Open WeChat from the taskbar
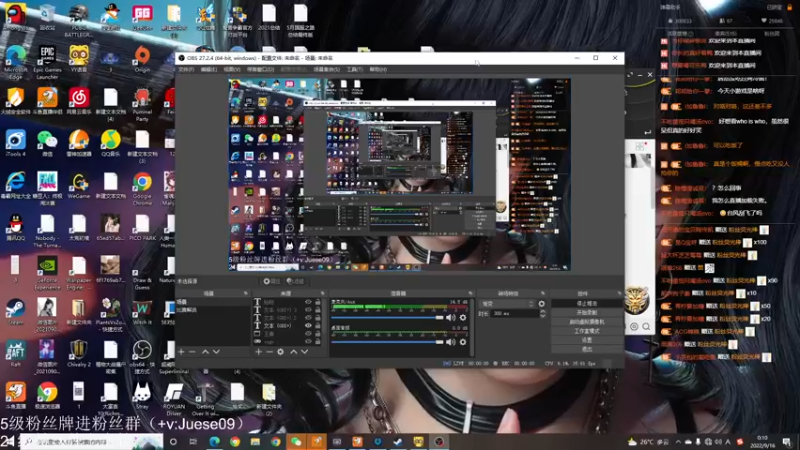Image resolution: width=800 pixels, height=450 pixels. 296,442
